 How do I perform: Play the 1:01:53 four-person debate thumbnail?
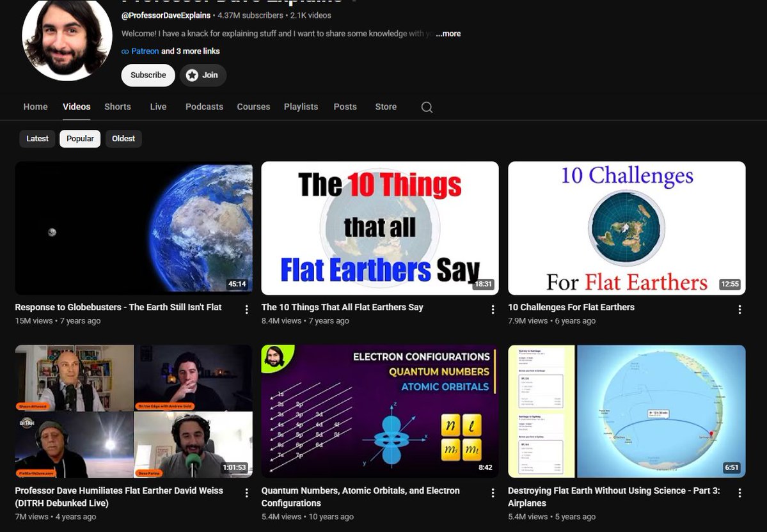134,411
